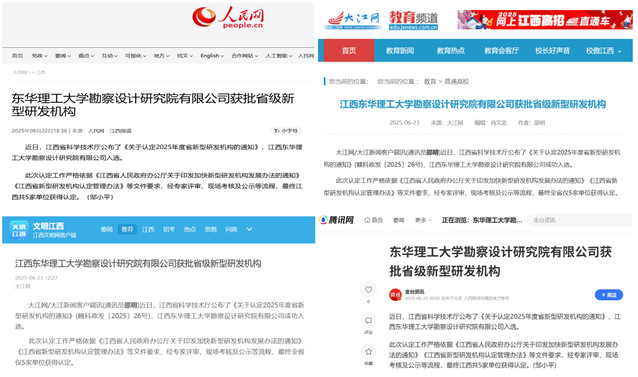
Task: Select the 推荐 tab in 文明江西
Action: [127, 229]
